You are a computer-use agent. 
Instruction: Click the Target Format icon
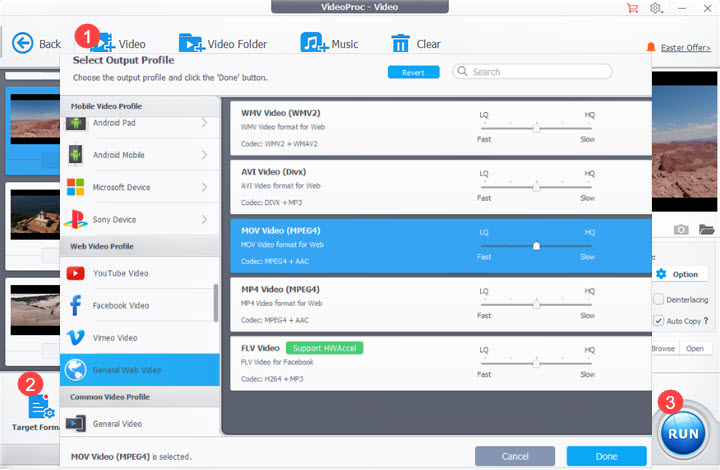coord(41,406)
